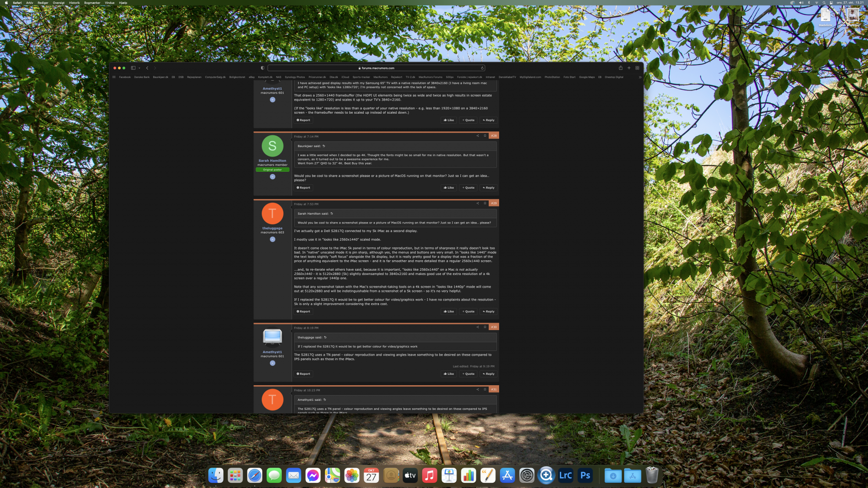Expand hidden bookmarks with double chevron
This screenshot has width=868, height=488.
click(640, 77)
